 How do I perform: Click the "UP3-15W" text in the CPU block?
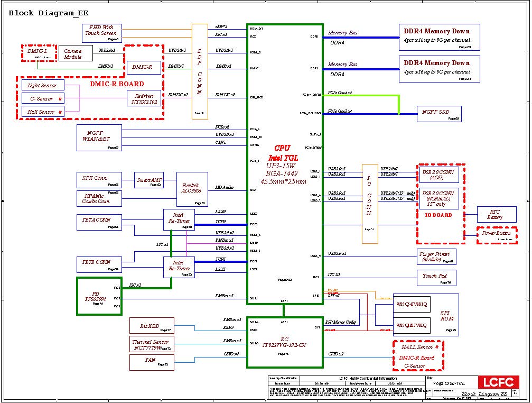pos(281,166)
